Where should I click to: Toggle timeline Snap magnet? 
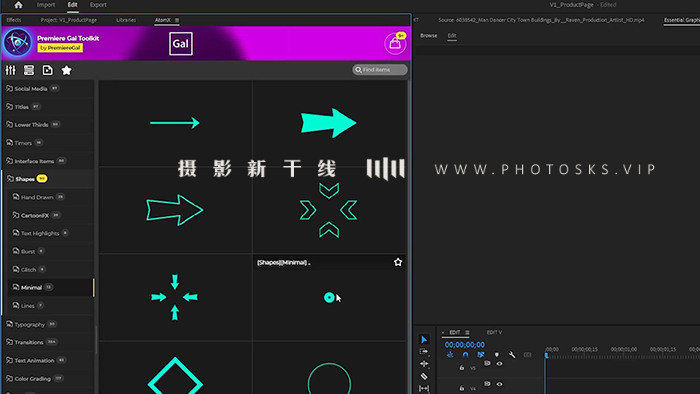[x=465, y=355]
